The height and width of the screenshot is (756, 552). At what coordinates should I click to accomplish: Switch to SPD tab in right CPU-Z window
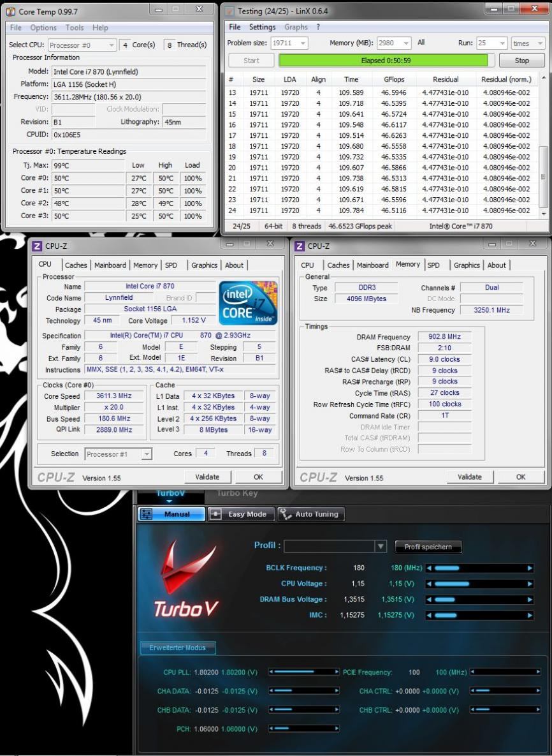pos(433,265)
